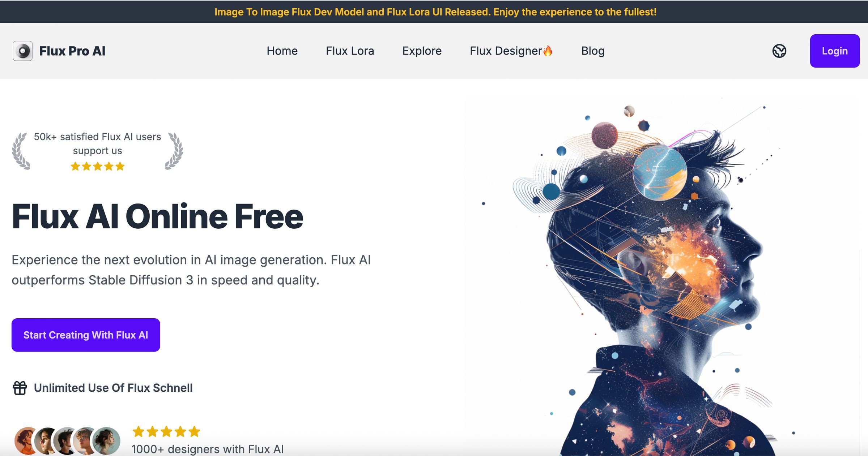Click the Login button
Viewport: 868px width, 456px height.
point(835,51)
